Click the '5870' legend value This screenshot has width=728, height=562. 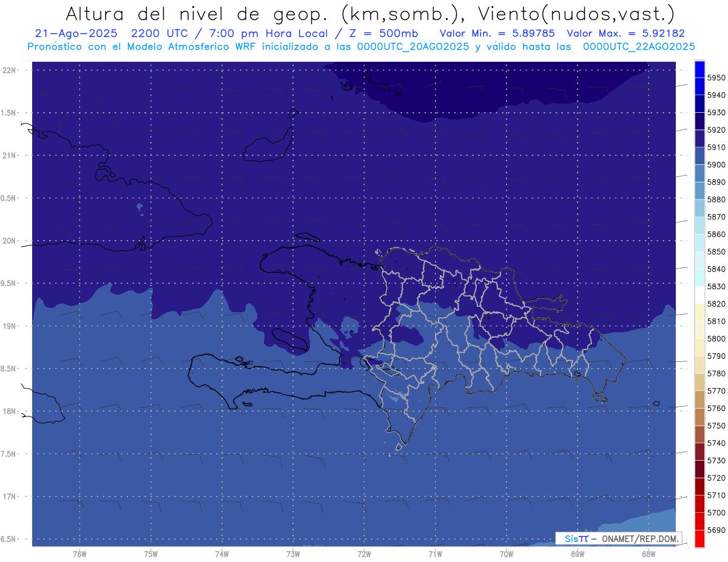click(716, 217)
